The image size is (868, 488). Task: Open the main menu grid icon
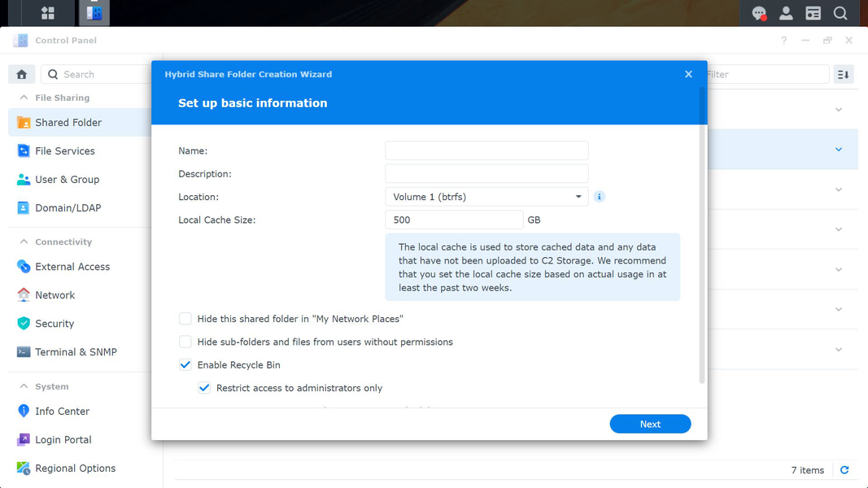(48, 13)
